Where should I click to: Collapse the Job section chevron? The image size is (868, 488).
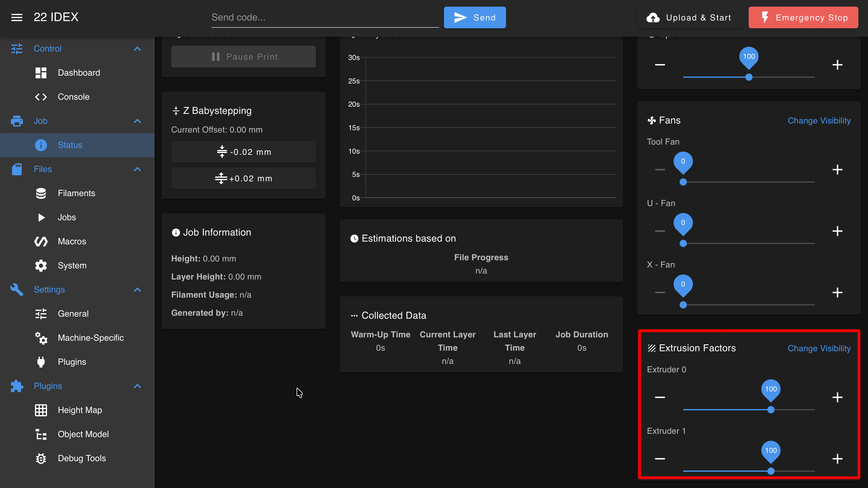tap(137, 121)
